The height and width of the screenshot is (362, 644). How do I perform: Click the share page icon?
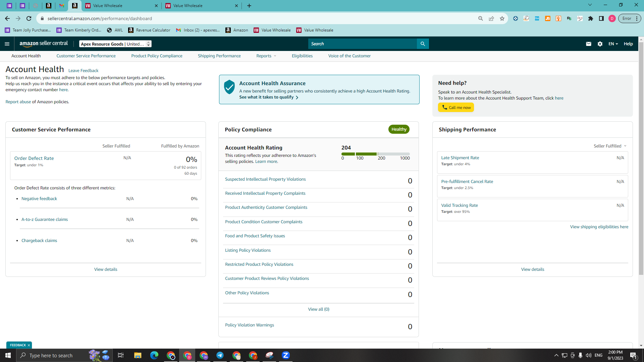tap(491, 18)
